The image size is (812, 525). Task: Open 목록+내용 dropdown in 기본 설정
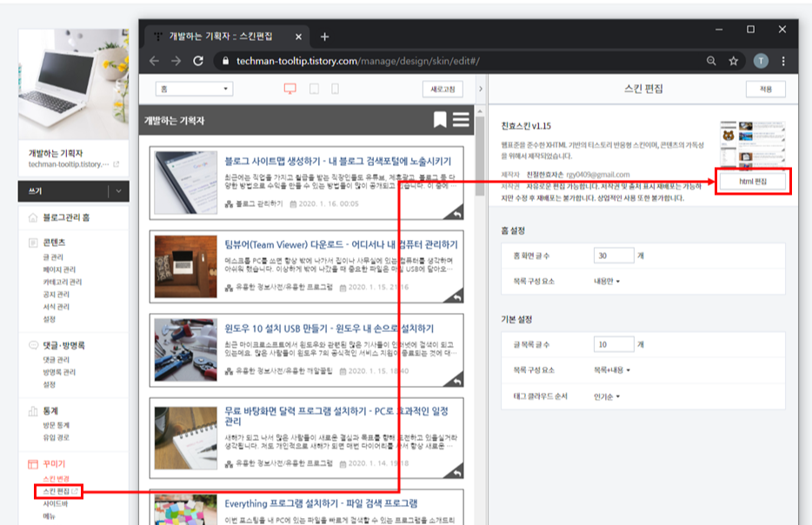coord(611,370)
